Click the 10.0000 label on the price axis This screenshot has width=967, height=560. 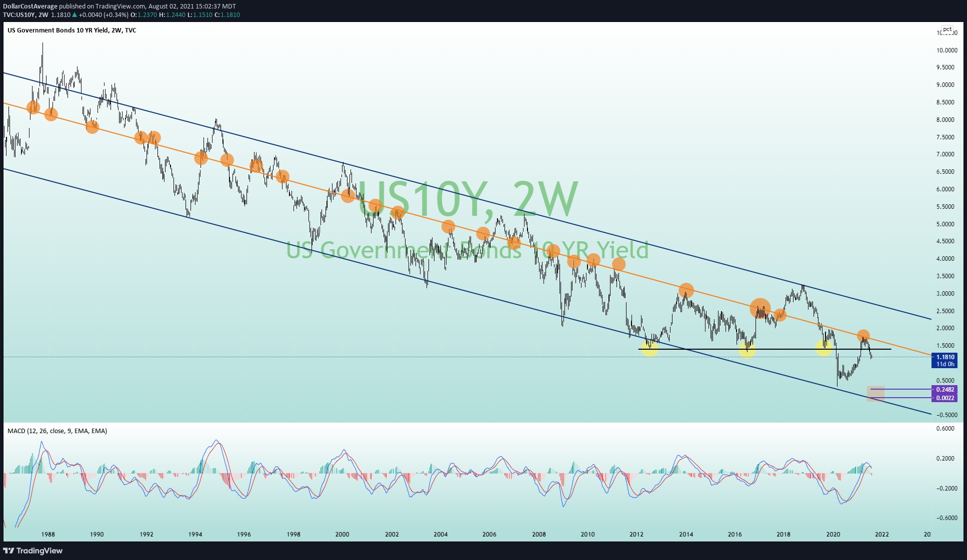[x=946, y=50]
